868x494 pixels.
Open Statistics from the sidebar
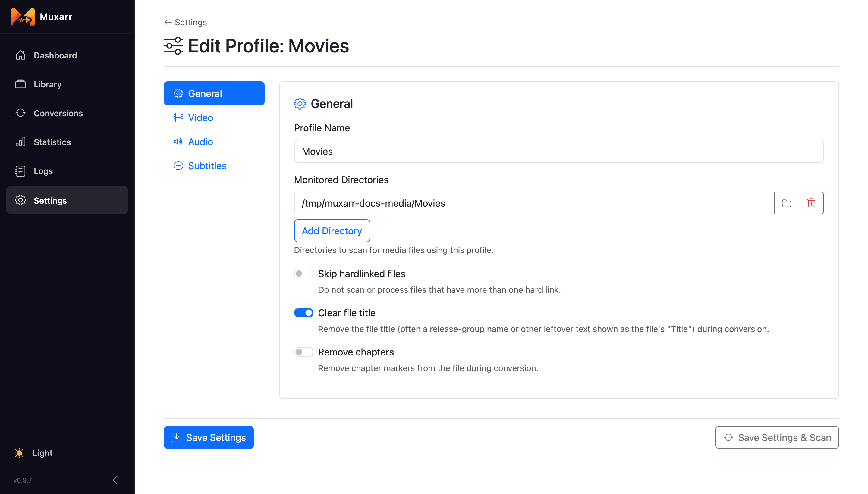coord(67,142)
